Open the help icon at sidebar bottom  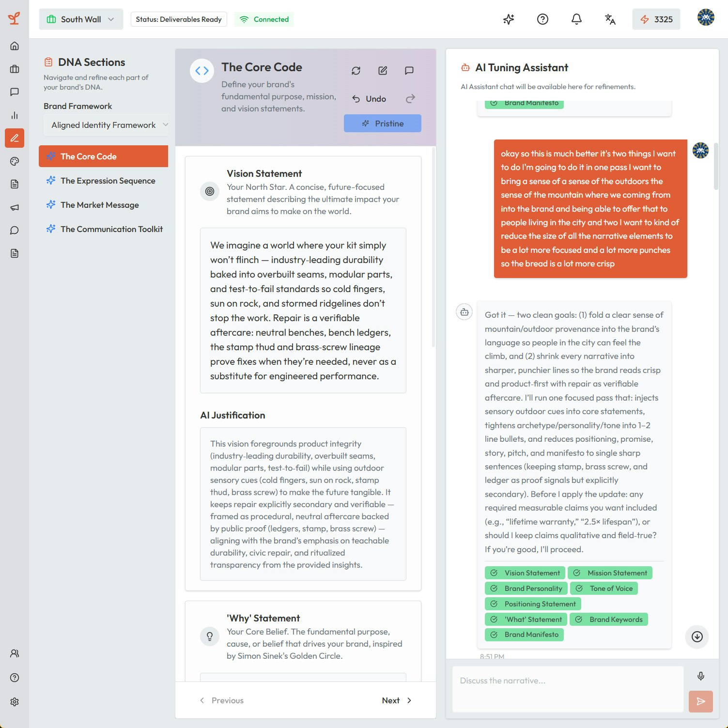(x=15, y=678)
